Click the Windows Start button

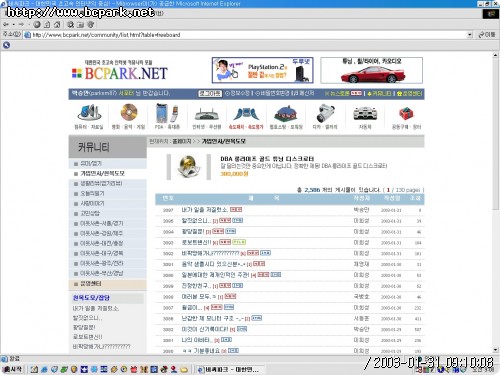click(13, 369)
